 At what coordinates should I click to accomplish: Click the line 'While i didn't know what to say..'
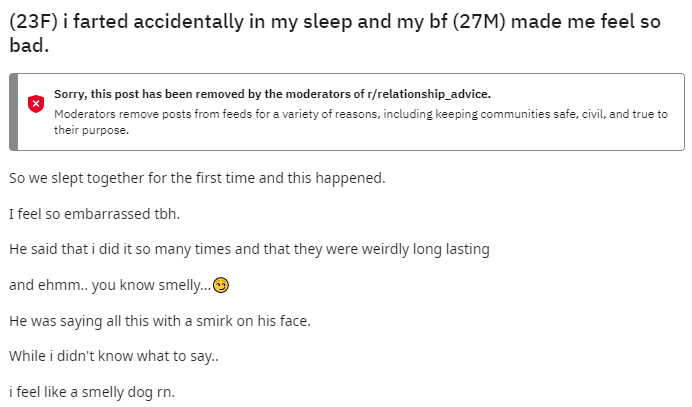tap(114, 356)
